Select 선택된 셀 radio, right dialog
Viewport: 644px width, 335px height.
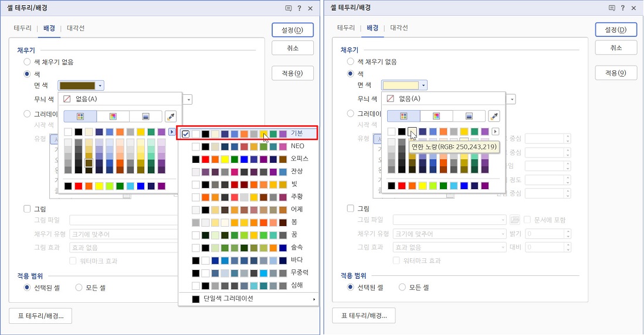[x=350, y=287]
